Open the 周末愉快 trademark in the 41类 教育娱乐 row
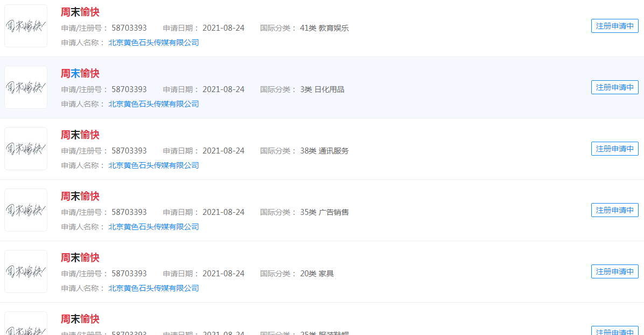 [80, 12]
